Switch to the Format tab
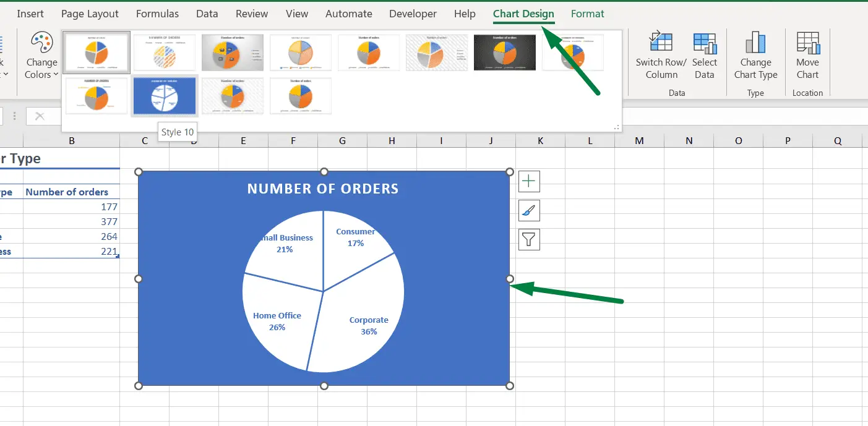The width and height of the screenshot is (868, 426). pyautogui.click(x=588, y=14)
